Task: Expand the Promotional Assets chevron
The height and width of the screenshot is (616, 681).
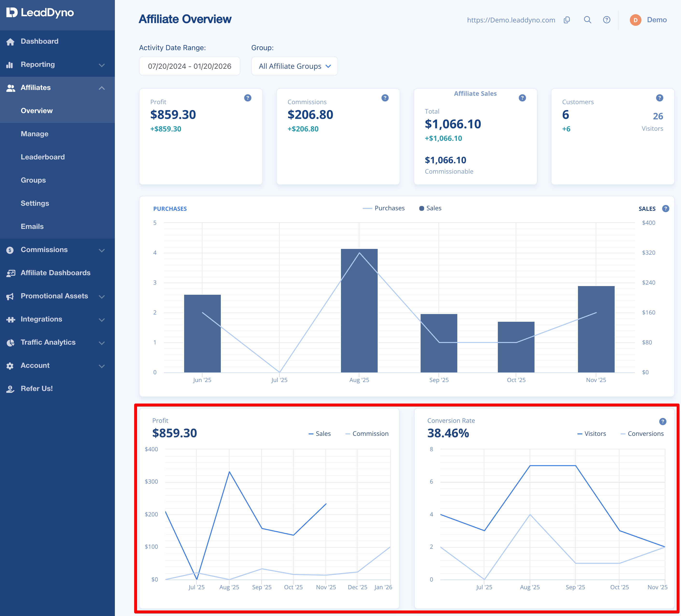Action: [102, 296]
